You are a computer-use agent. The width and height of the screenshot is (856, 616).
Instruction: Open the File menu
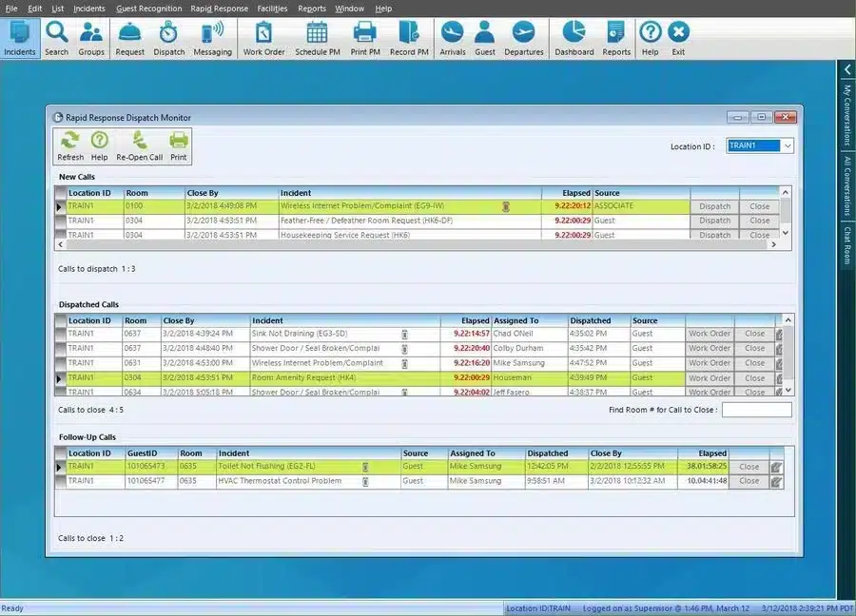(x=10, y=9)
